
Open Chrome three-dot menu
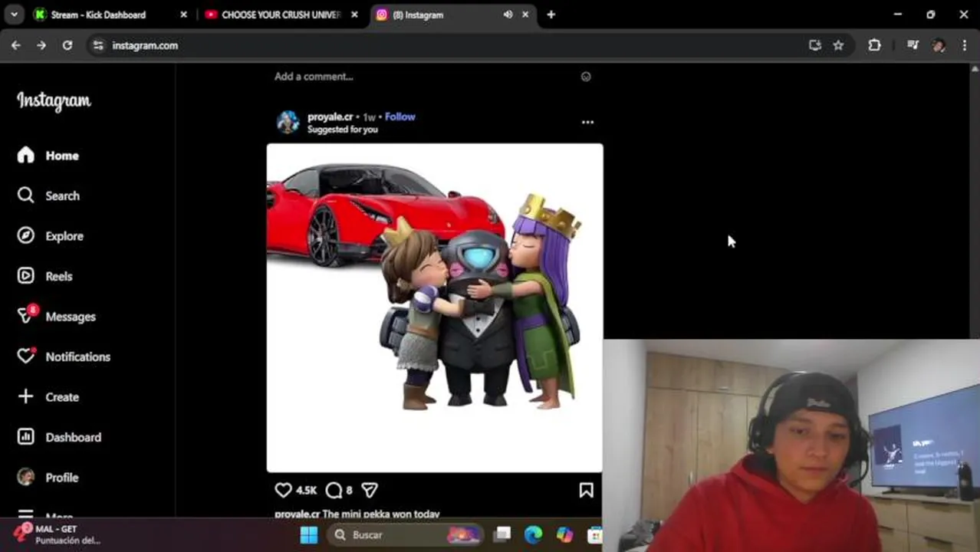965,45
